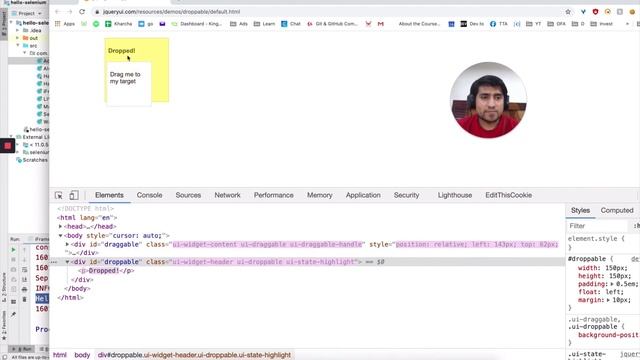This screenshot has height=360, width=640.
Task: Expand the out folder in IntelliJ
Action: click(x=18, y=38)
